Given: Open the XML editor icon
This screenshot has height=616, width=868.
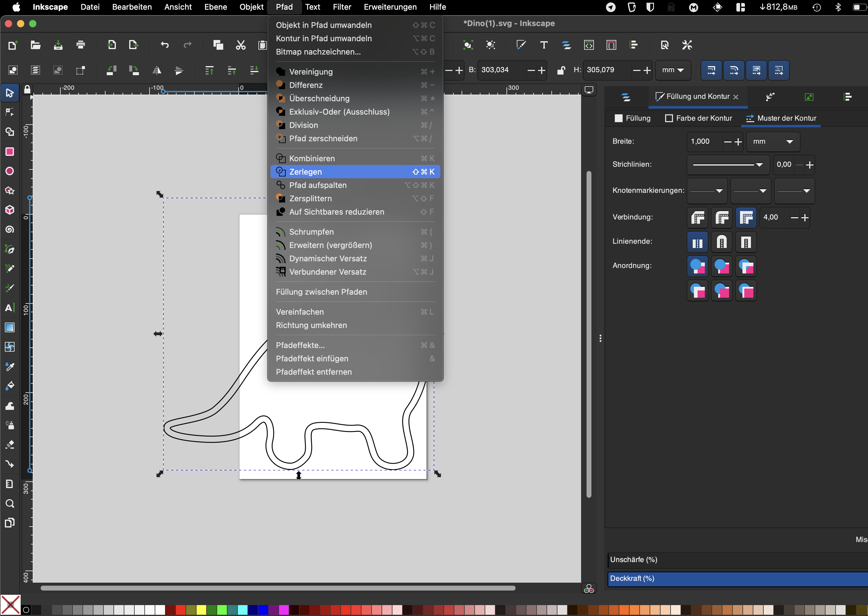Looking at the screenshot, I should 588,45.
